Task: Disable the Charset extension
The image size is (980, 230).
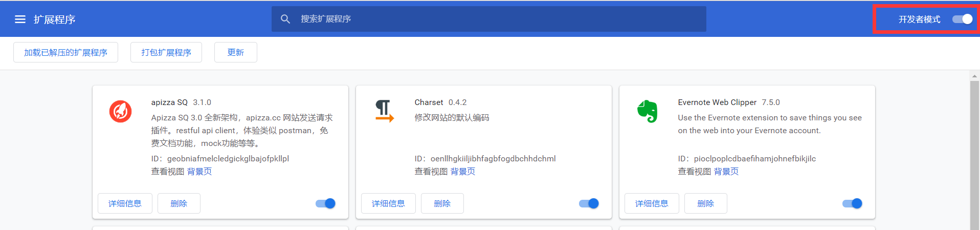Action: coord(589,203)
